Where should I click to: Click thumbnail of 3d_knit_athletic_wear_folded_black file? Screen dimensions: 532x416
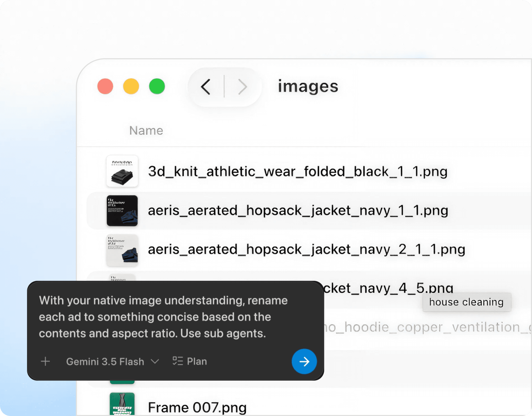(122, 171)
